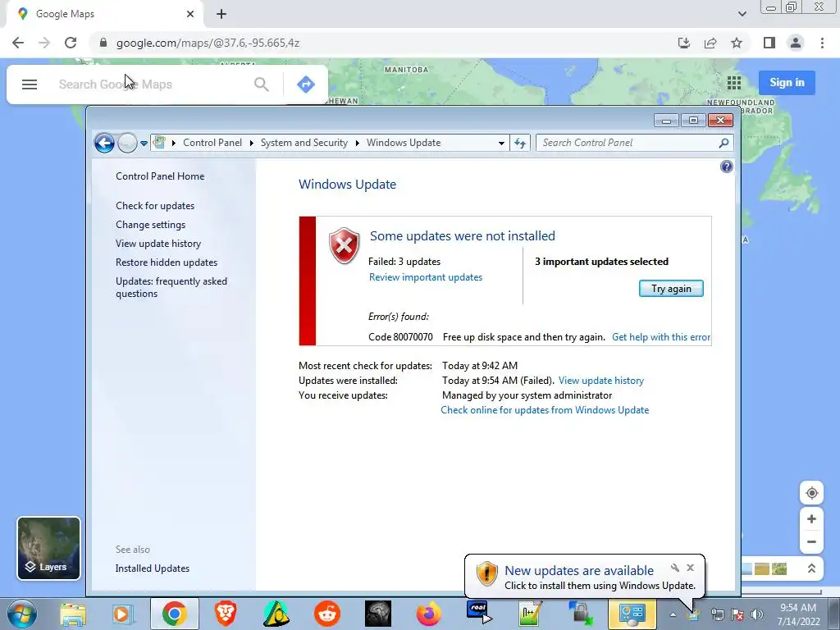This screenshot has height=630, width=840.
Task: Expand the address bar path dropdown
Action: [x=501, y=143]
